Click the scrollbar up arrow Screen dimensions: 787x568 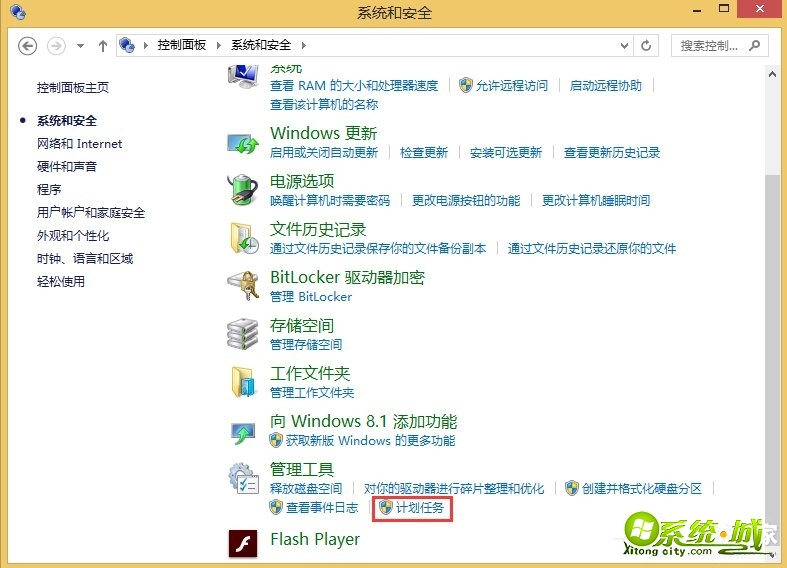coord(772,74)
